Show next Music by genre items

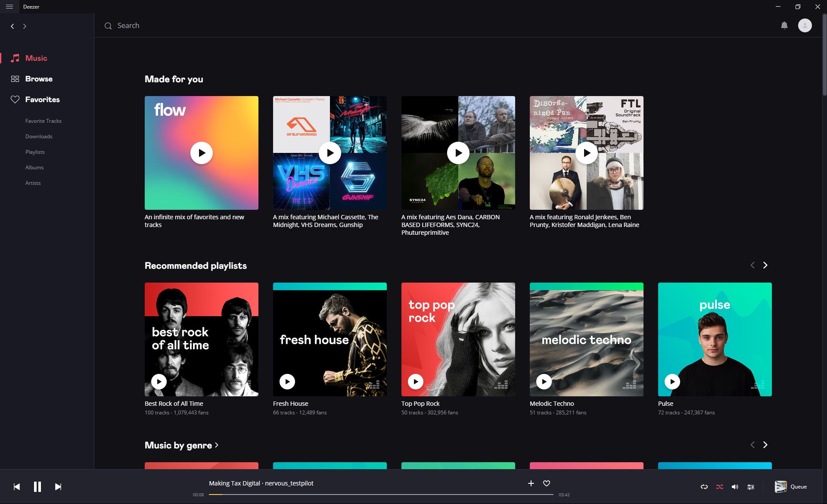765,445
